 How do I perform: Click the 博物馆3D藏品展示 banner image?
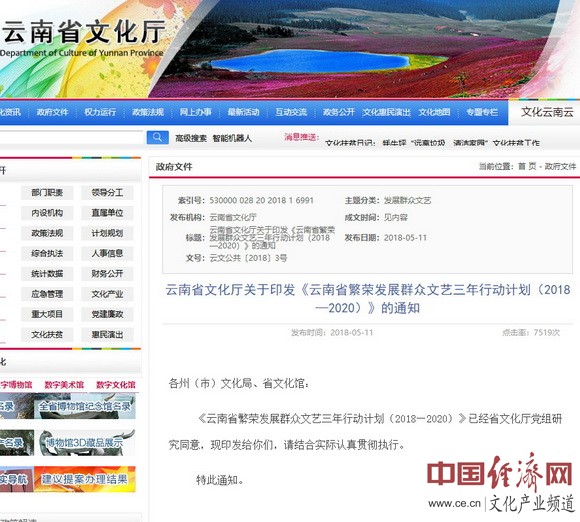click(85, 442)
